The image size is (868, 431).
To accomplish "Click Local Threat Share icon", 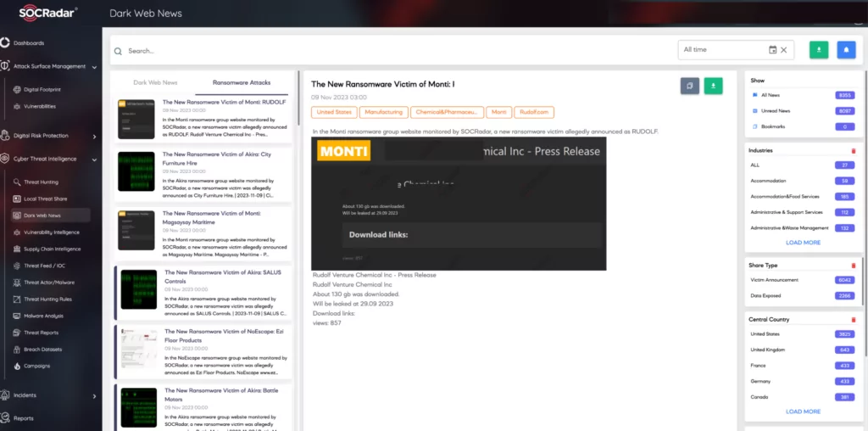I will point(17,199).
